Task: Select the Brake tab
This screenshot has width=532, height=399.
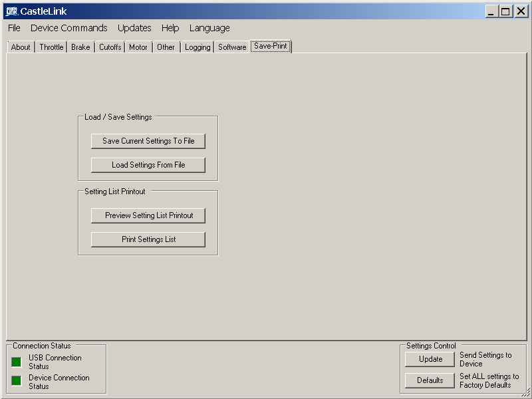Action: 80,47
